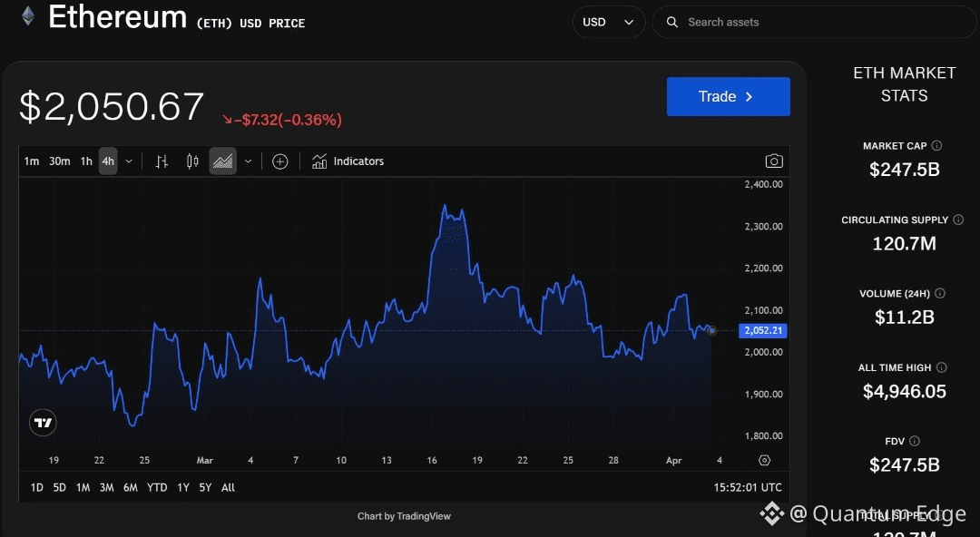
Task: Select the 1Y date range
Action: pyautogui.click(x=183, y=488)
